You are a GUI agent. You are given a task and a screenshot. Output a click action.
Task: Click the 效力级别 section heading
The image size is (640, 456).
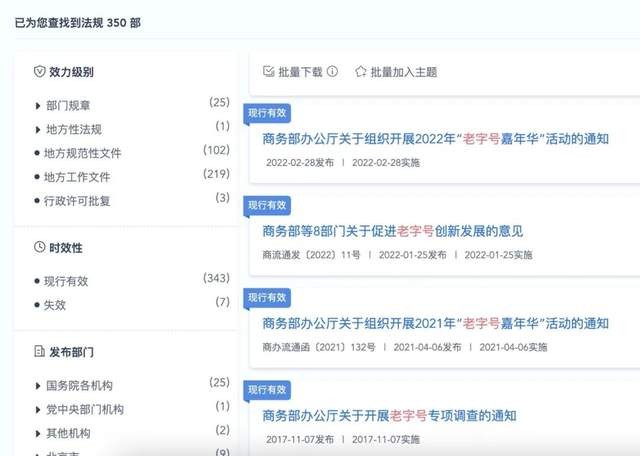(71, 72)
